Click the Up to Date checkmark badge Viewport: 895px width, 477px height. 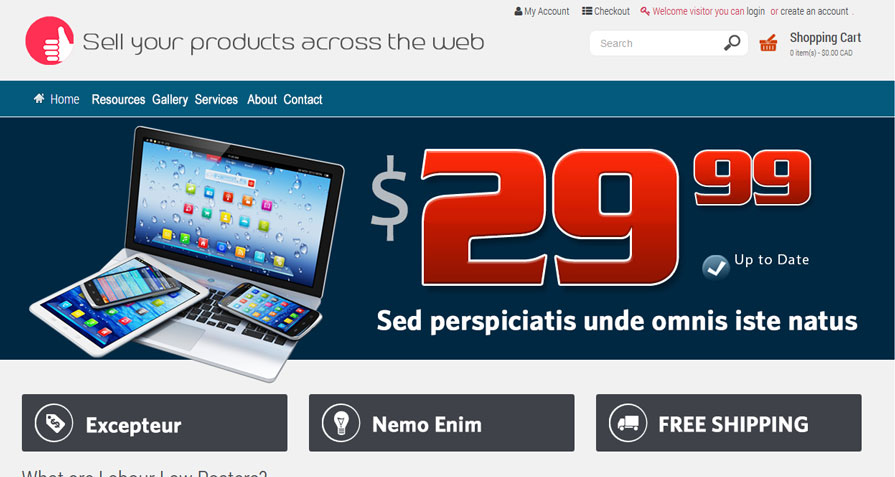[x=716, y=267]
